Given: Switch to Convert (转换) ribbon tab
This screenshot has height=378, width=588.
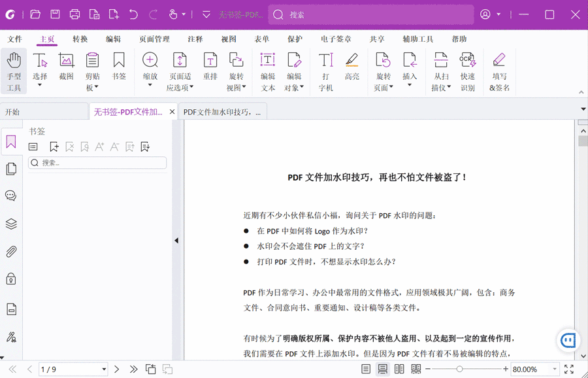Looking at the screenshot, I should click(80, 39).
